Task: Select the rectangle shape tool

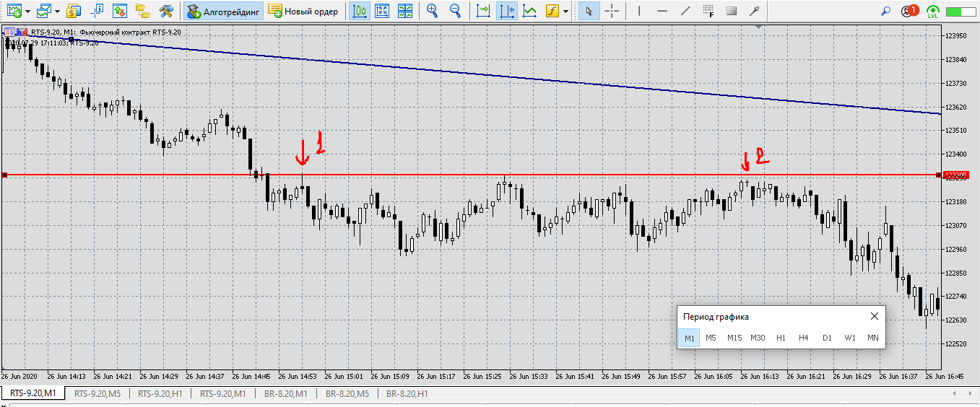Action: pyautogui.click(x=732, y=11)
